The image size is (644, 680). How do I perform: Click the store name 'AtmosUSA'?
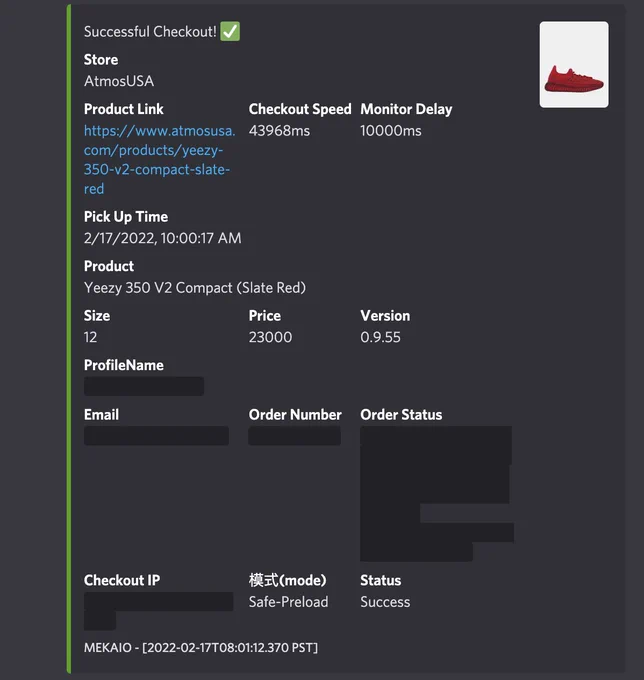119,81
